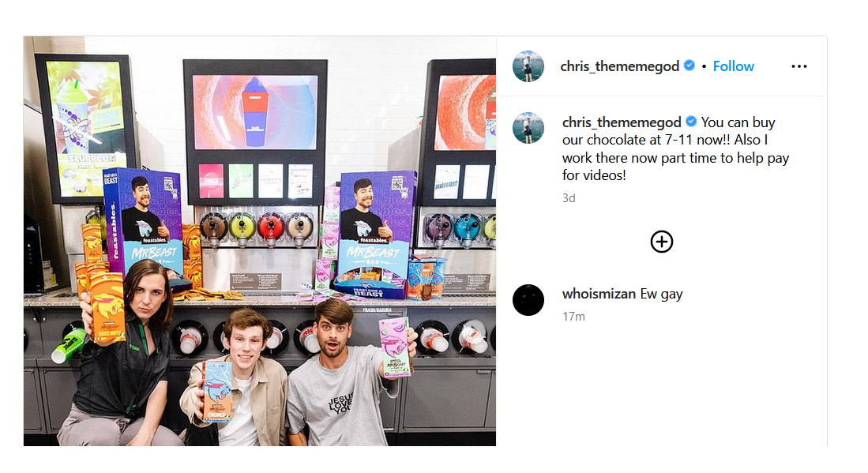Click the 17m comment timestamp
Screen dimensions: 868x473
(x=573, y=317)
